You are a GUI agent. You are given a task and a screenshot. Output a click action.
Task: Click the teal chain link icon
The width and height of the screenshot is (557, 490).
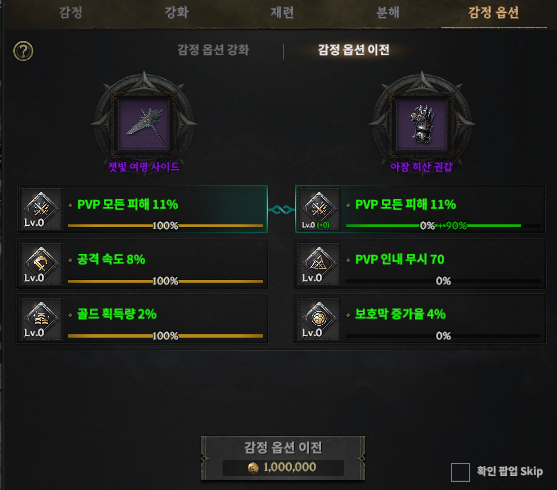click(x=281, y=210)
